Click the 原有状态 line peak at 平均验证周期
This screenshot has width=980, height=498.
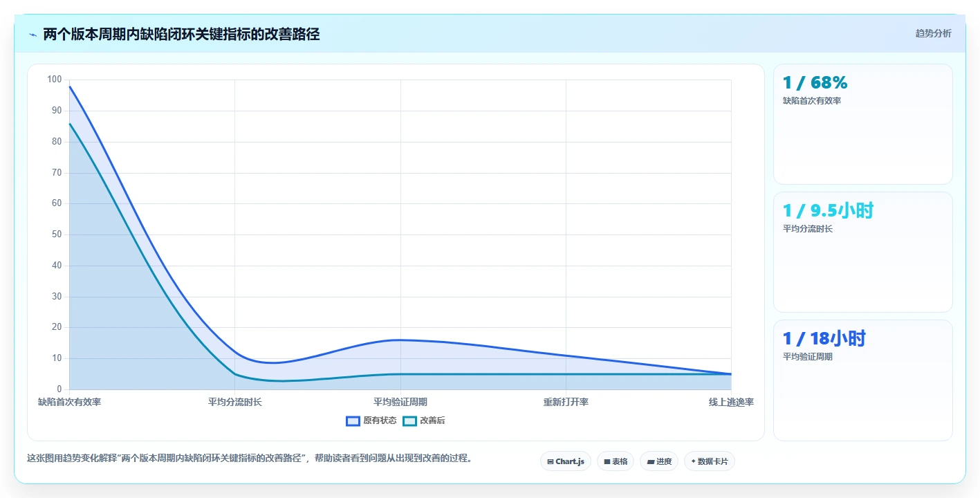point(400,340)
